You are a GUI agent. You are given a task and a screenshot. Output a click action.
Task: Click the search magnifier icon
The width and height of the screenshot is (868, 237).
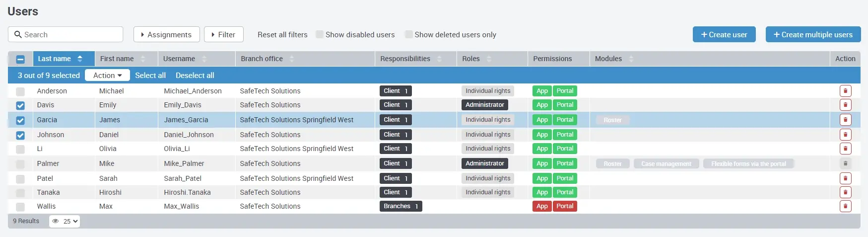pyautogui.click(x=18, y=34)
